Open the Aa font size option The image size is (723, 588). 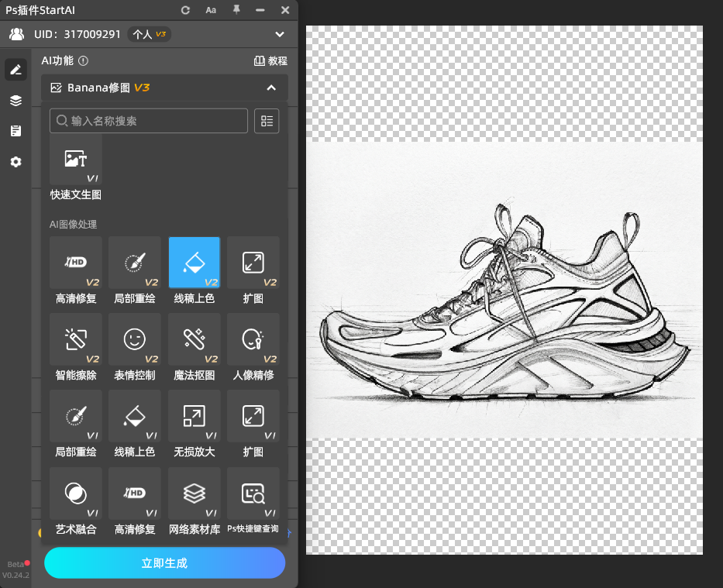[211, 10]
